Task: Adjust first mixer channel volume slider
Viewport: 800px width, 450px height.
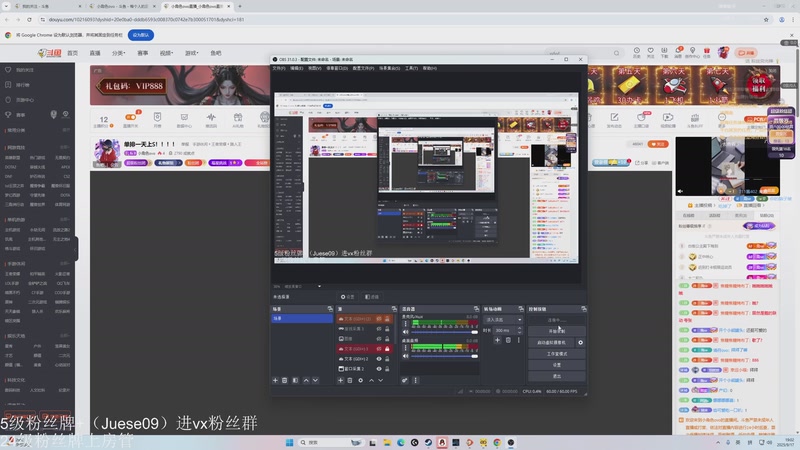Action: (x=444, y=332)
